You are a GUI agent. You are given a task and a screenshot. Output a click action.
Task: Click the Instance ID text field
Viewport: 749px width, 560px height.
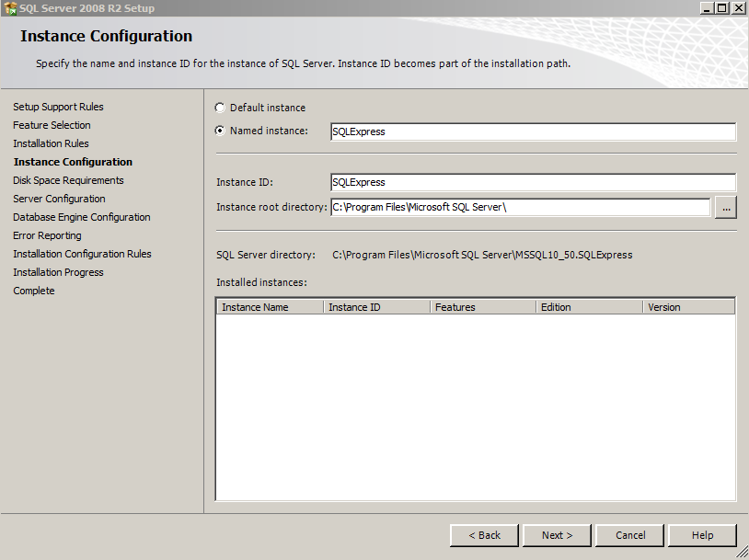coord(533,182)
